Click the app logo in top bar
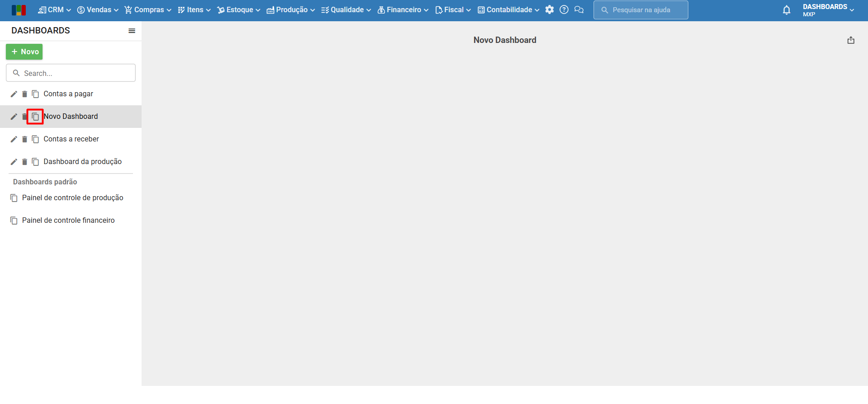The image size is (868, 404). click(19, 10)
